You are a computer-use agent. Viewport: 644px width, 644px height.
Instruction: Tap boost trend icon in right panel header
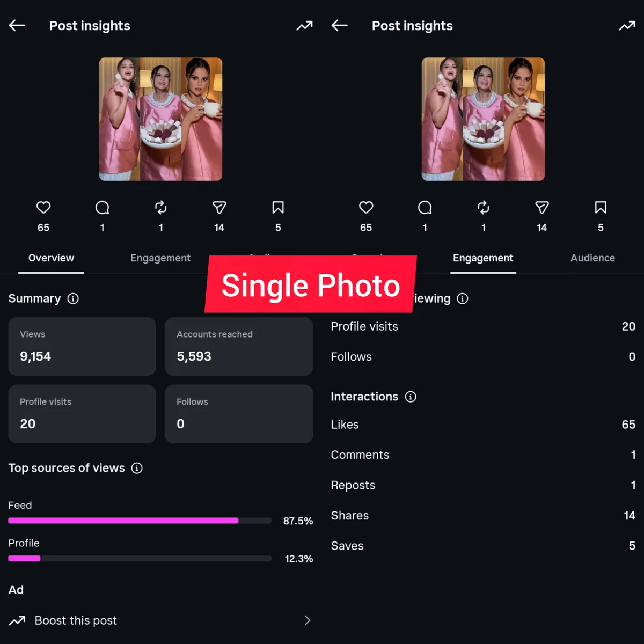point(627,26)
